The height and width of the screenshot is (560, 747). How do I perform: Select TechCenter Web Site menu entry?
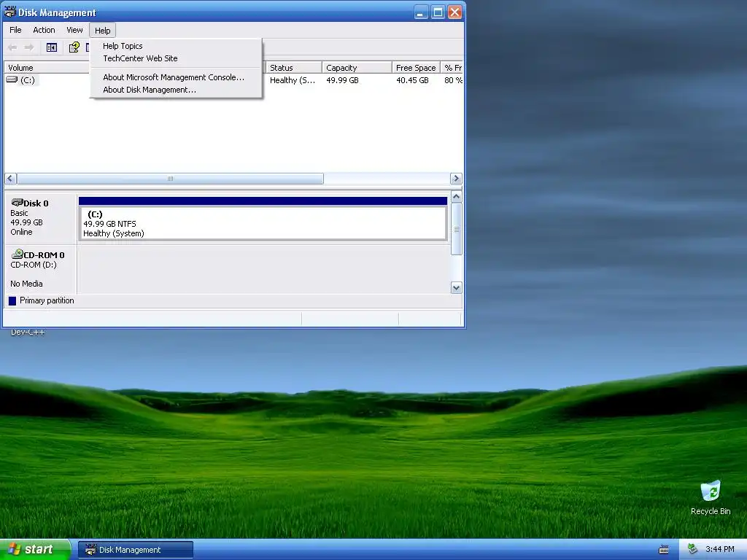click(x=140, y=58)
